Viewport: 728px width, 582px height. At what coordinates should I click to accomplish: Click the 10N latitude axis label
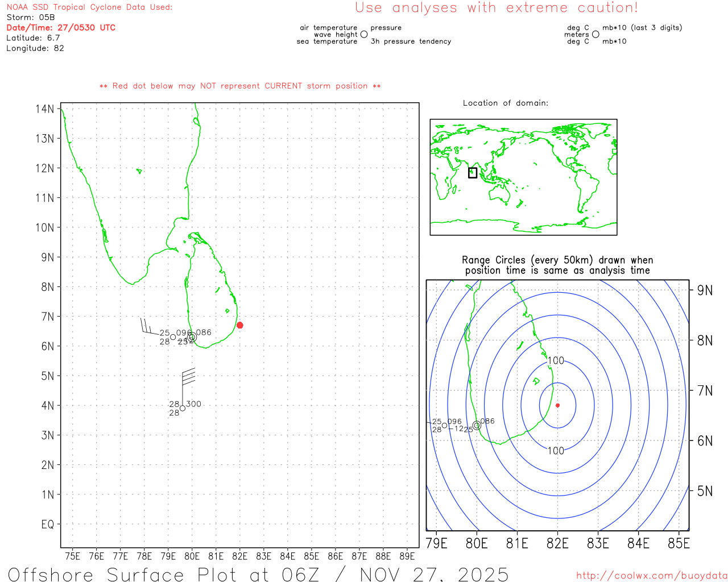(x=45, y=227)
